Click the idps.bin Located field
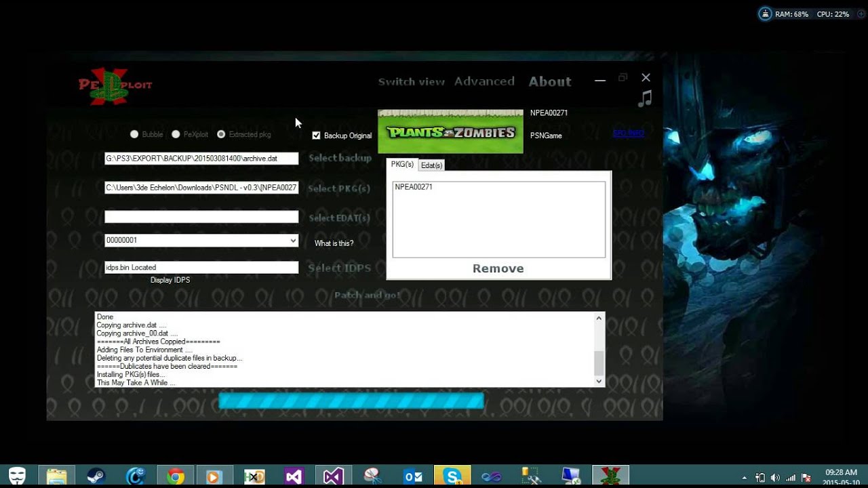 click(201, 268)
